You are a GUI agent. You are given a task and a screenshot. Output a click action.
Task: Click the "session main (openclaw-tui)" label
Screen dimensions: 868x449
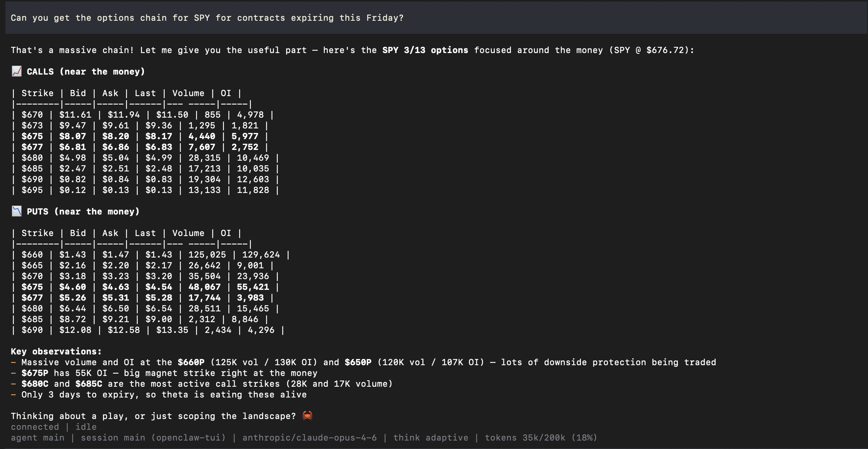click(x=153, y=438)
